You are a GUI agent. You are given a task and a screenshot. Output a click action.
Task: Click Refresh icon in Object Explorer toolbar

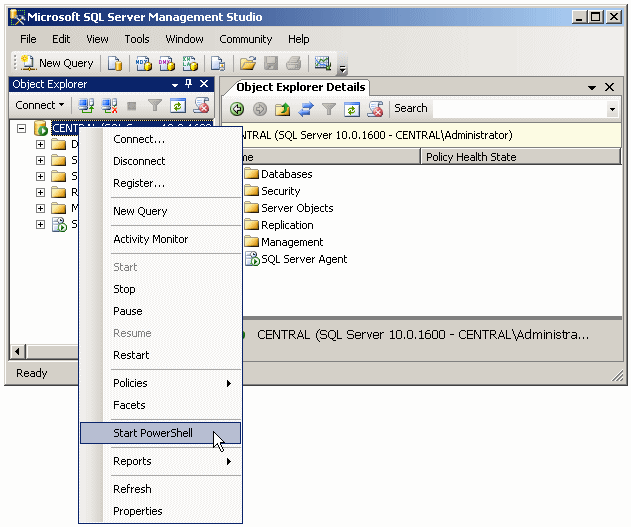click(x=177, y=106)
